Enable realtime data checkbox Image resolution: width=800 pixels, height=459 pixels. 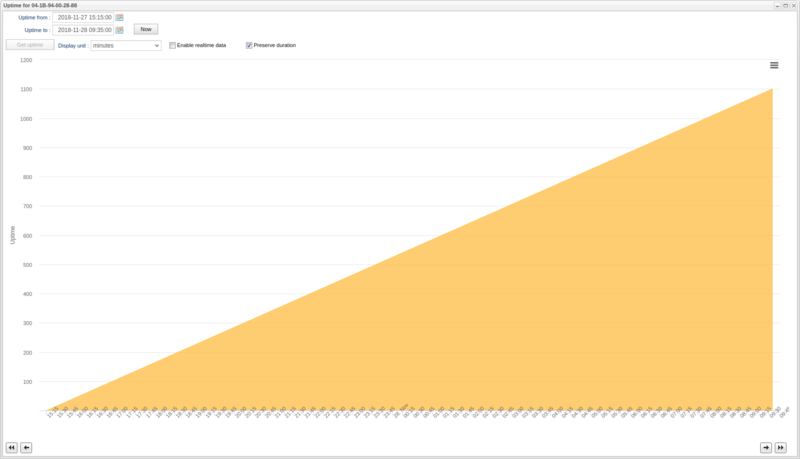point(173,45)
